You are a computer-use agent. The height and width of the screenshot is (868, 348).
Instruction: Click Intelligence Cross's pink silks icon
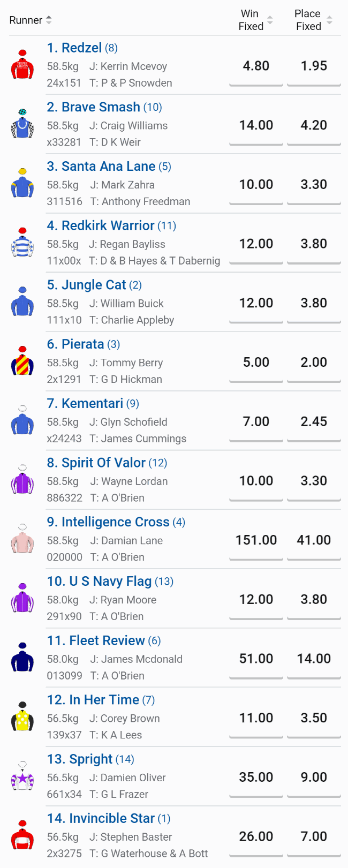click(22, 539)
